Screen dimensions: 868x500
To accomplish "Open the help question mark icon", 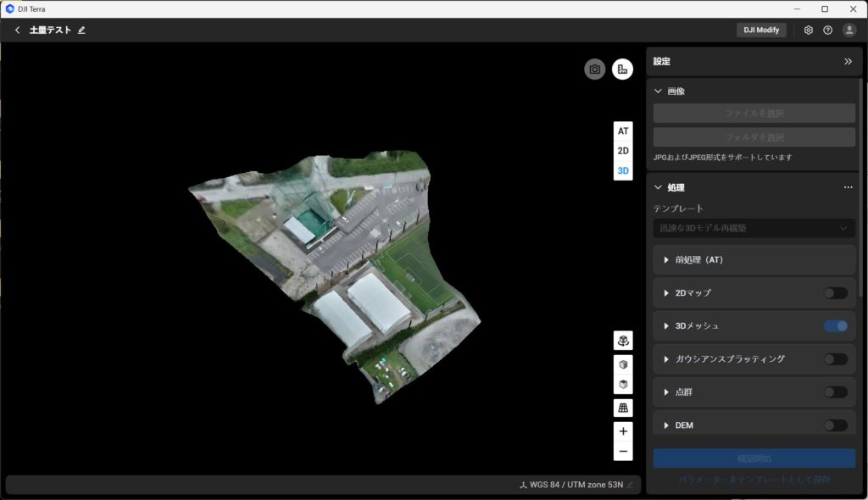I will (828, 31).
